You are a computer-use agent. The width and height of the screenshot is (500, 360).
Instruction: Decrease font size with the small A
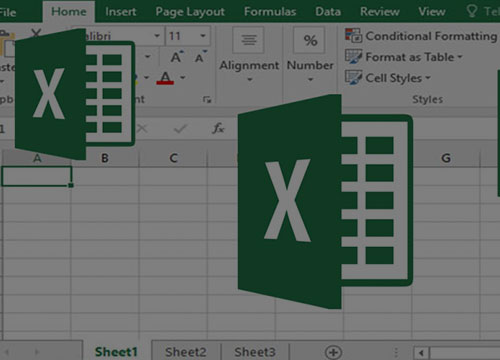click(x=200, y=57)
